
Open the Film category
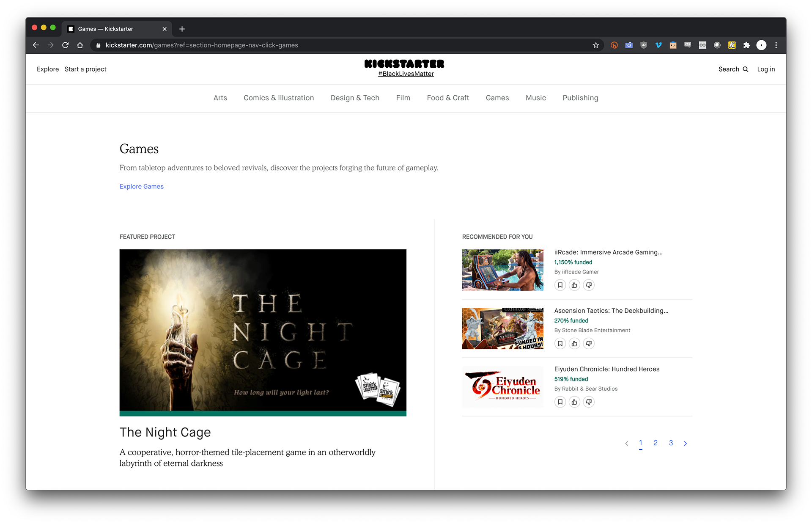pyautogui.click(x=403, y=98)
